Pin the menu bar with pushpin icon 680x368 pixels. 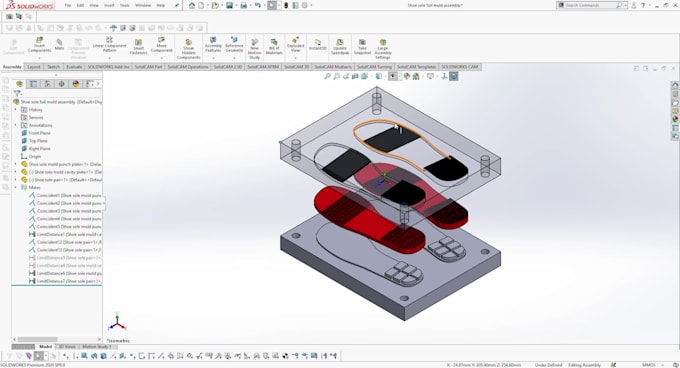pyautogui.click(x=177, y=5)
